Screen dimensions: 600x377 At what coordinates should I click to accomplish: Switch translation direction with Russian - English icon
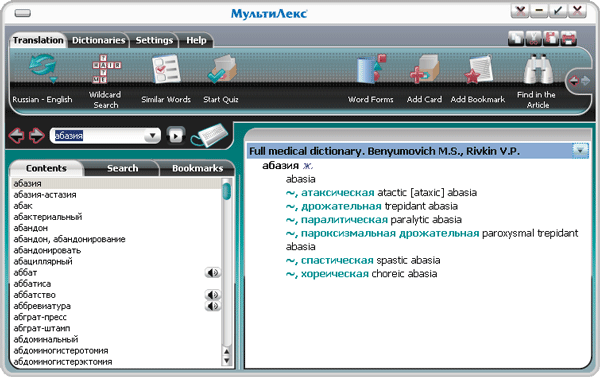pos(42,68)
